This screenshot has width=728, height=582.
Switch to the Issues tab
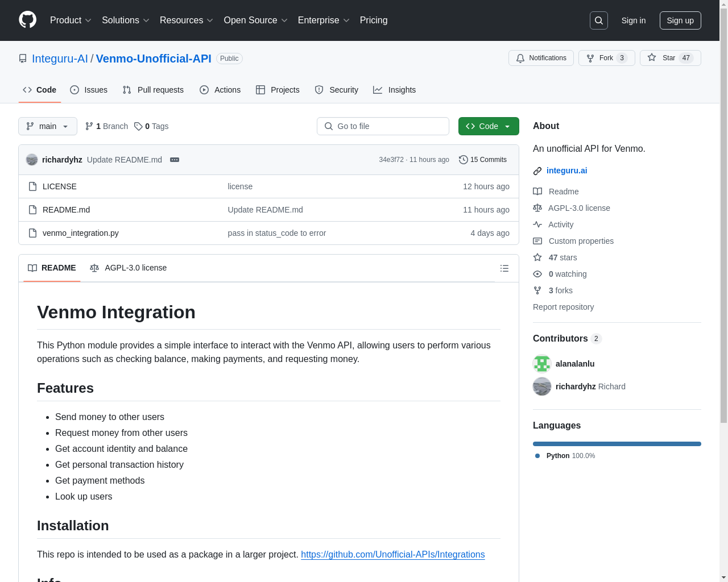coord(89,90)
